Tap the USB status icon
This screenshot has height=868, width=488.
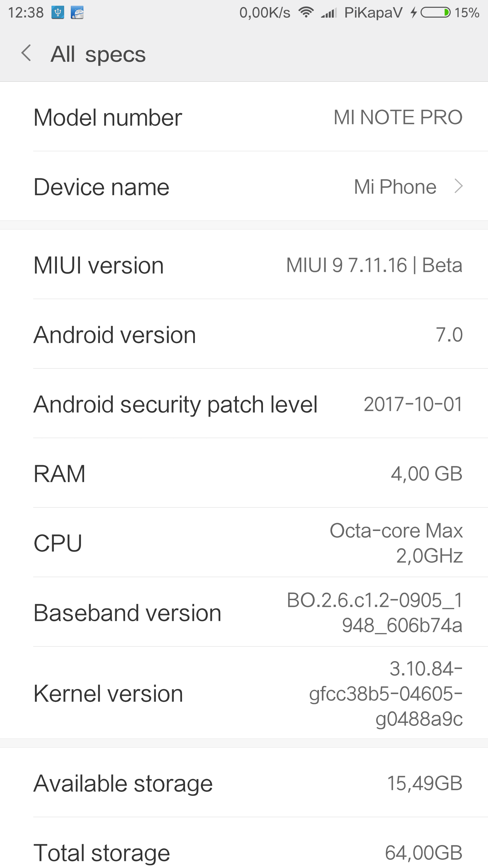click(x=58, y=13)
